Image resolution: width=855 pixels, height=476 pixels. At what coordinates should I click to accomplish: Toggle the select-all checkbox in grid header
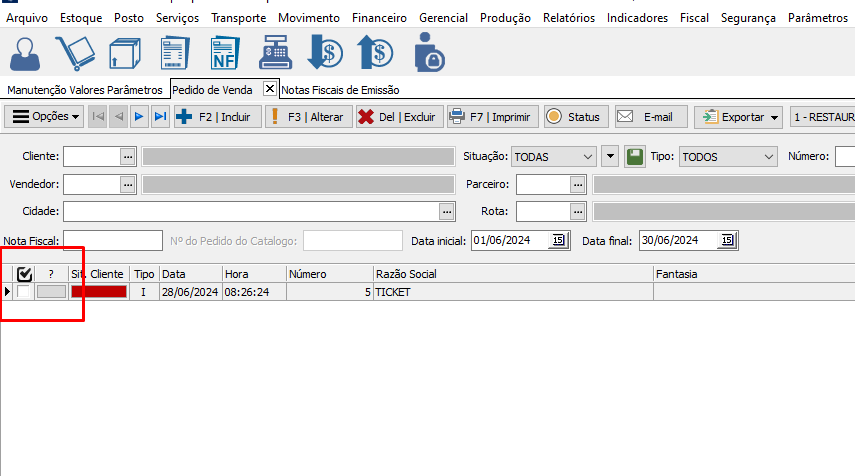[25, 274]
